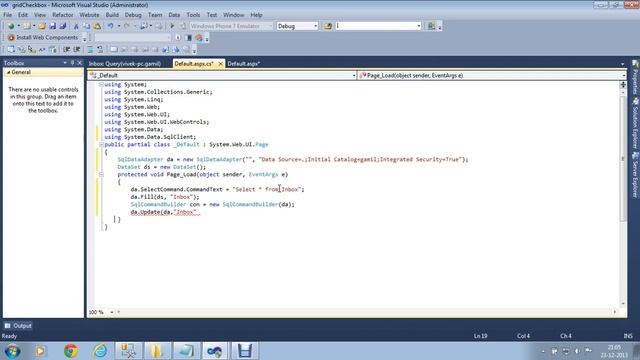The image size is (640, 360).
Task: Click the horizontal scrollbar right arrow
Action: pyautogui.click(x=615, y=312)
